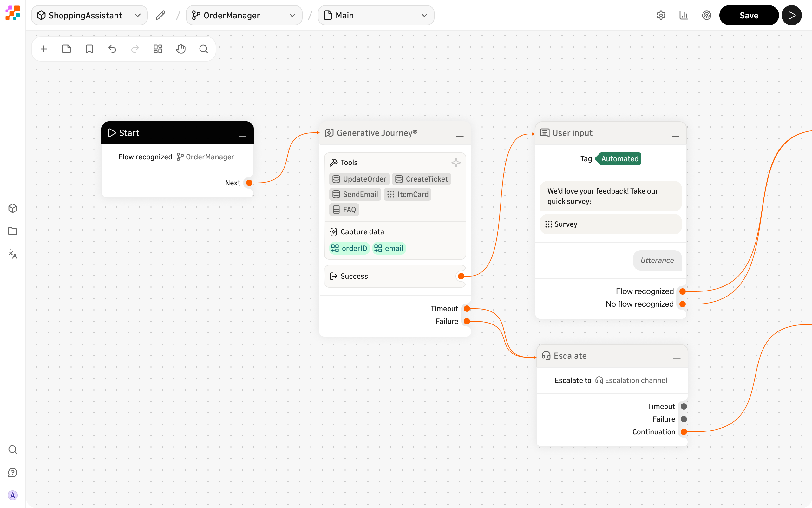Click the Tools section wrench icon
This screenshot has width=812, height=508.
(334, 163)
